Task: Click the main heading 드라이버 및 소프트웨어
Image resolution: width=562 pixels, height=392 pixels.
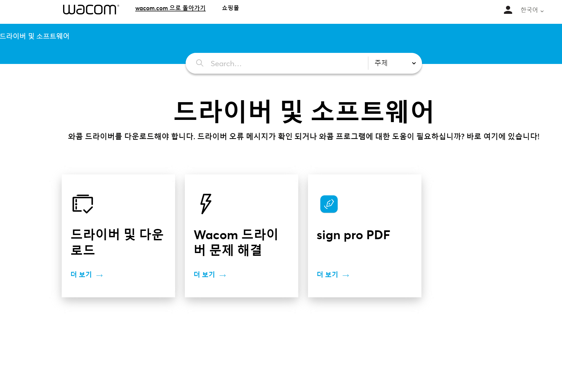Action: point(304,112)
